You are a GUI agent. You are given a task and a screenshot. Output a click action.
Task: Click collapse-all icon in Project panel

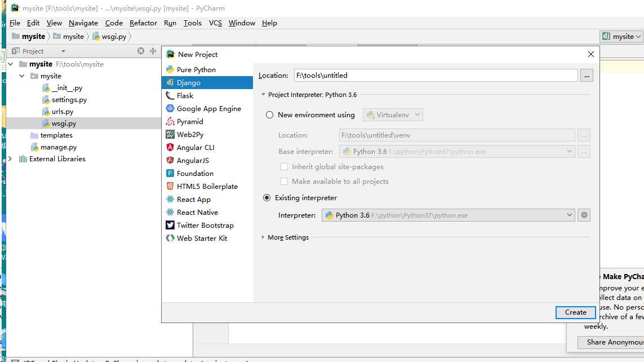click(x=153, y=51)
